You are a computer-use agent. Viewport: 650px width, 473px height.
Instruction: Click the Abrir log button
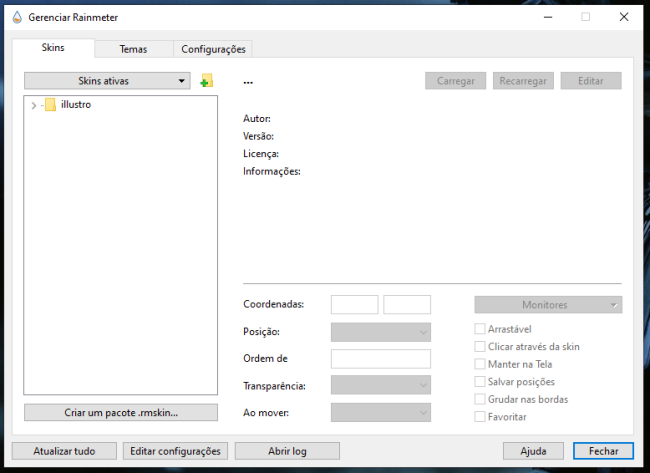point(287,451)
